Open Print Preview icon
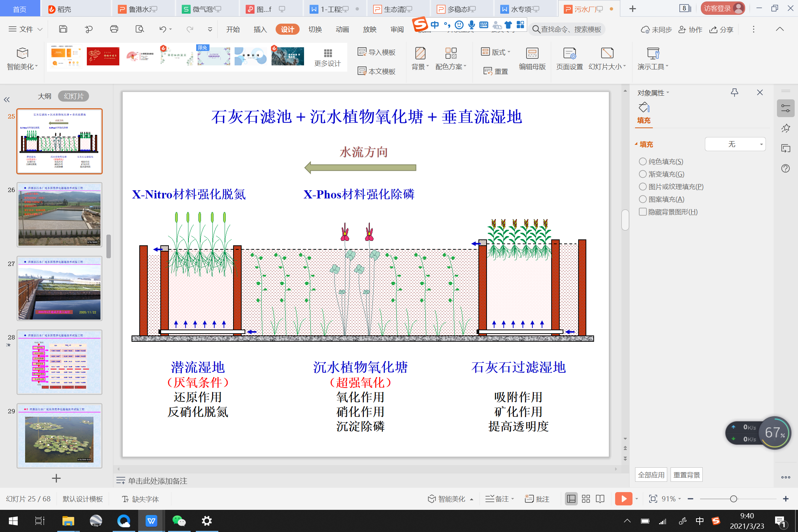798x532 pixels. coord(140,29)
